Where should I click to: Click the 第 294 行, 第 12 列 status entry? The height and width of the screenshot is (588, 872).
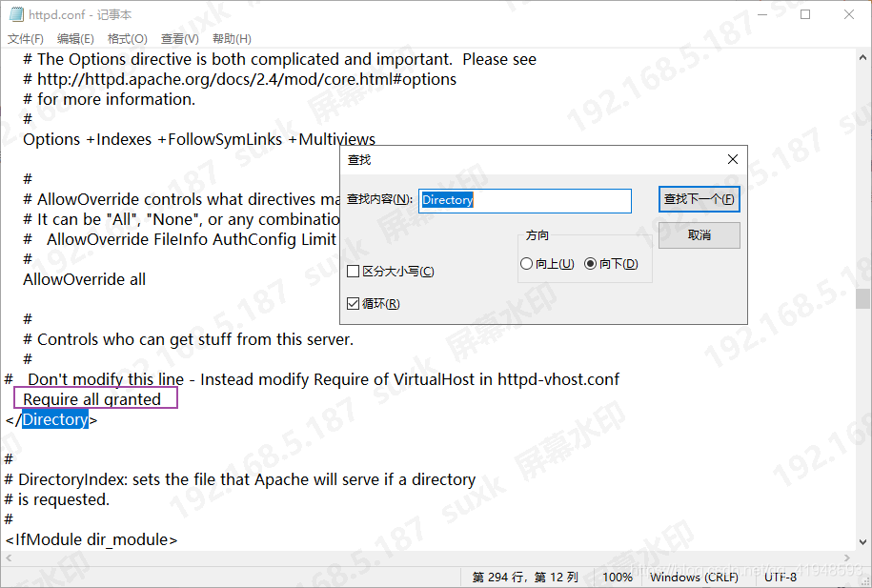point(525,578)
